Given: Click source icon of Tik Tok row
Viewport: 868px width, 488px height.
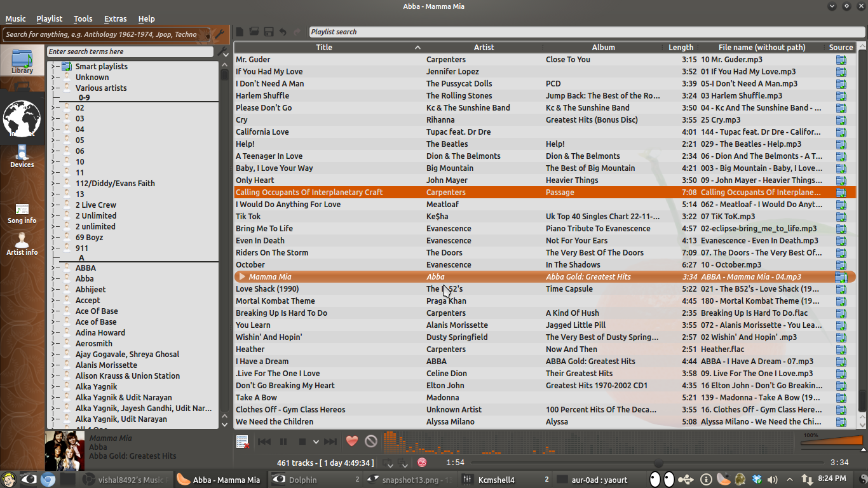Looking at the screenshot, I should click(x=841, y=217).
